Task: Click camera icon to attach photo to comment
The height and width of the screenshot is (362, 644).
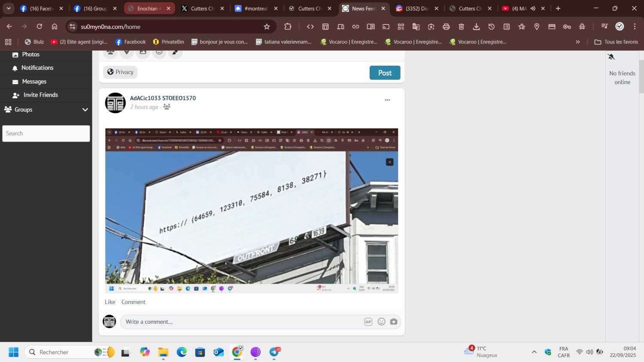Action: 394,322
